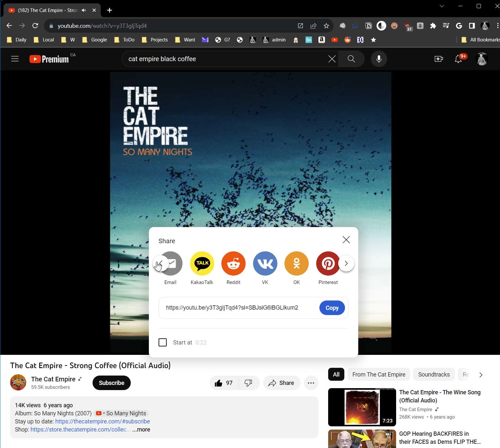Subscribe to The Cat Empire channel
500x448 pixels.
pyautogui.click(x=111, y=383)
